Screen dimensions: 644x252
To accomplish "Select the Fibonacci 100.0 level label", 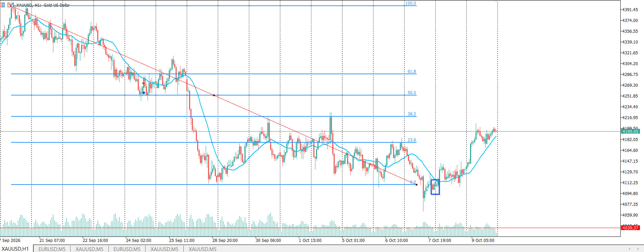I will tap(411, 3).
